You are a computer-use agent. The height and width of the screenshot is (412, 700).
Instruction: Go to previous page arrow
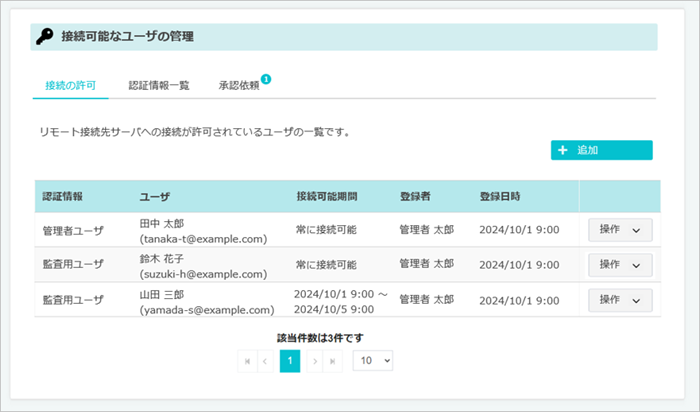pyautogui.click(x=266, y=361)
